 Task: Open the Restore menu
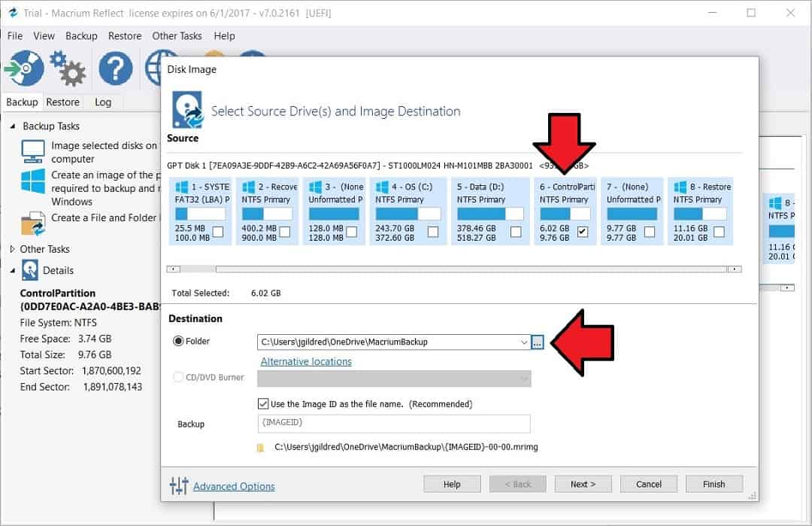coord(125,36)
